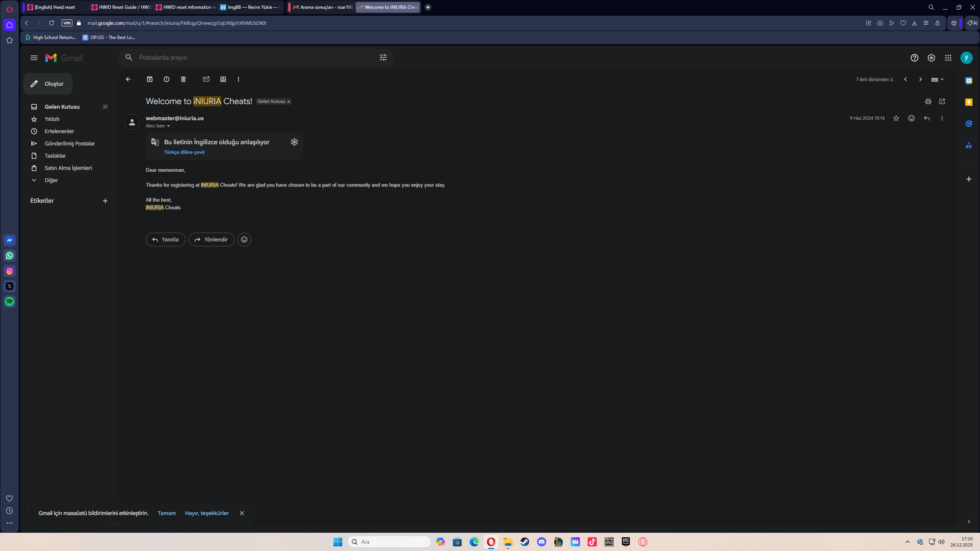Viewport: 980px width, 551px height.
Task: Add emoji reaction beside the email date
Action: (x=911, y=118)
